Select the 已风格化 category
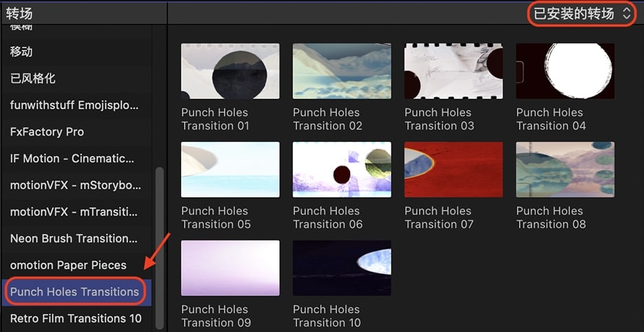This screenshot has height=332, width=644. click(x=33, y=79)
